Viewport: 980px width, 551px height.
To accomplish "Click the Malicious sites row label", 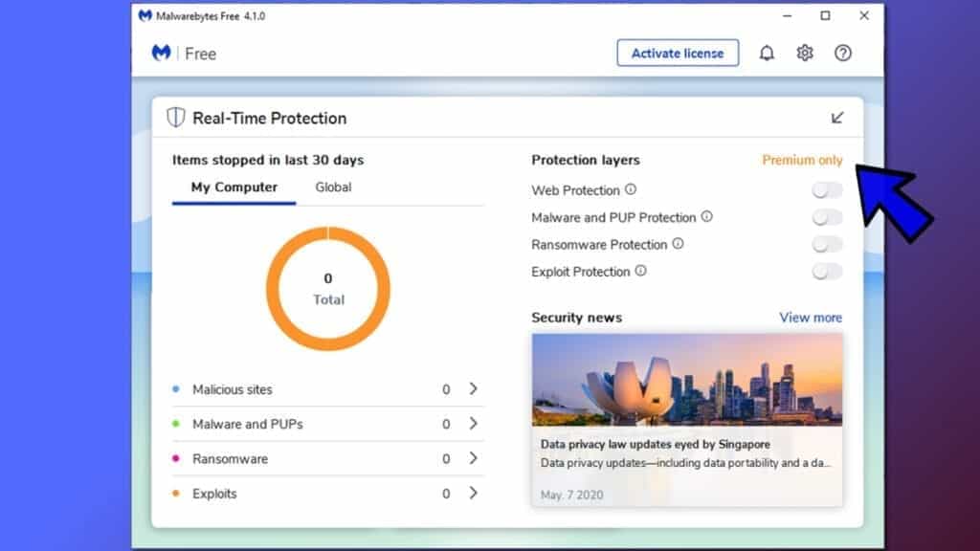I will [x=233, y=390].
